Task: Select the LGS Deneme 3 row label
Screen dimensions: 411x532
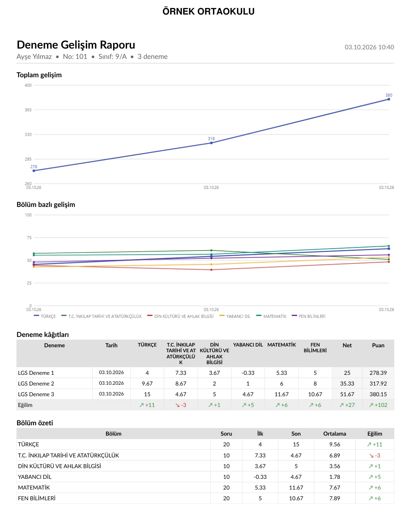Action: coord(36,394)
